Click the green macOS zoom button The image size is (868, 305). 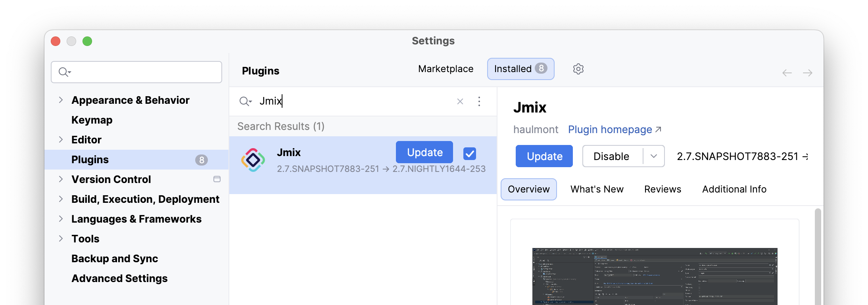click(x=87, y=41)
